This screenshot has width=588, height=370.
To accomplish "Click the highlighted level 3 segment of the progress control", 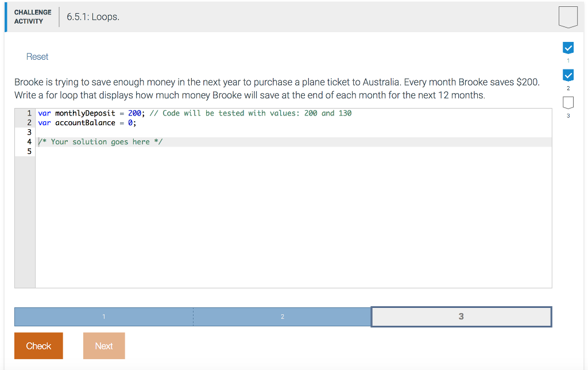I will [461, 317].
